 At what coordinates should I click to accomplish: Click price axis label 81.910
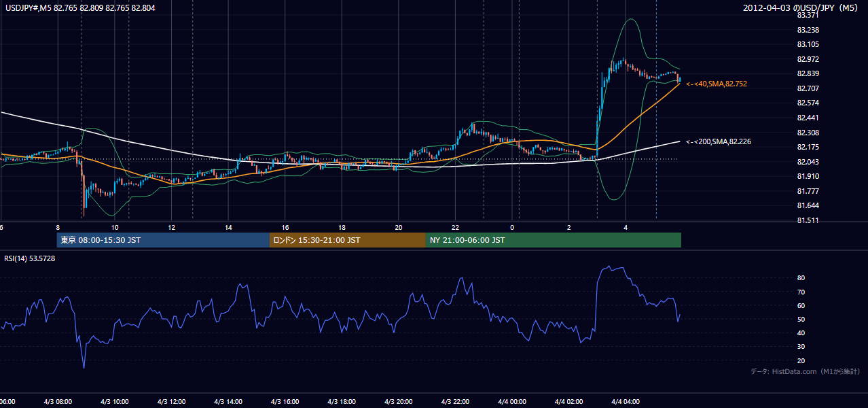808,176
